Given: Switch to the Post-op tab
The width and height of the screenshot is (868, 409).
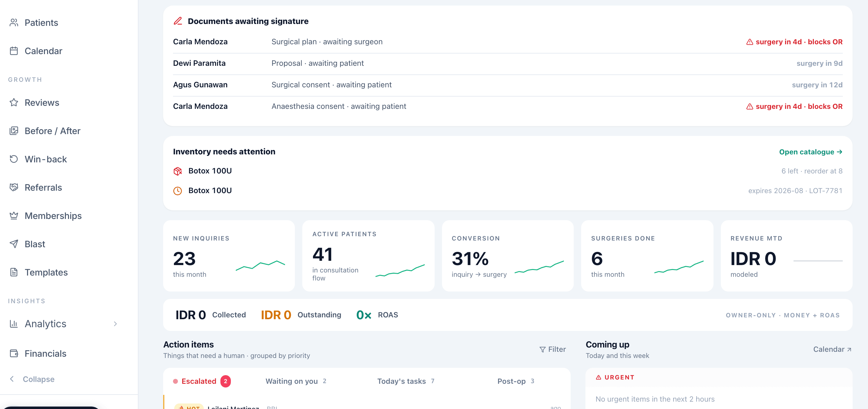Looking at the screenshot, I should coord(516,381).
